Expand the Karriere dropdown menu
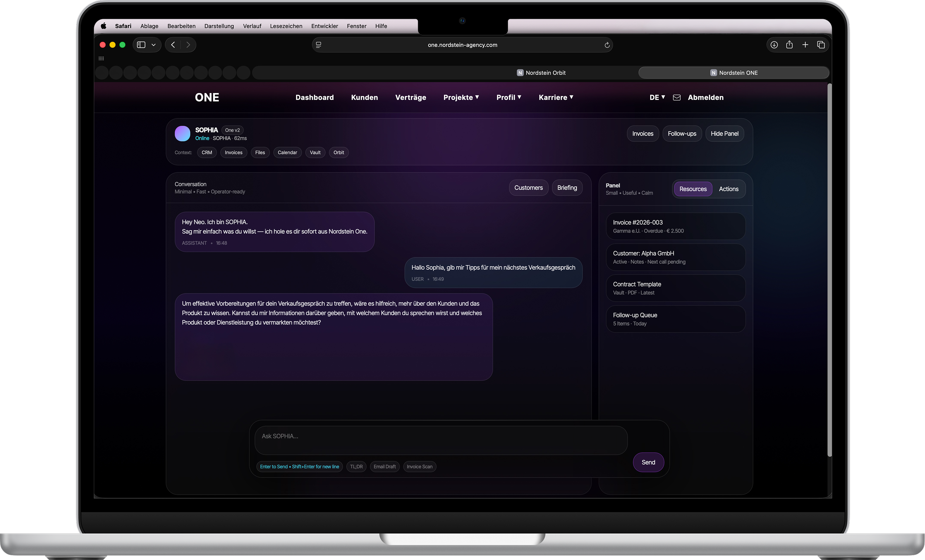 coord(556,97)
